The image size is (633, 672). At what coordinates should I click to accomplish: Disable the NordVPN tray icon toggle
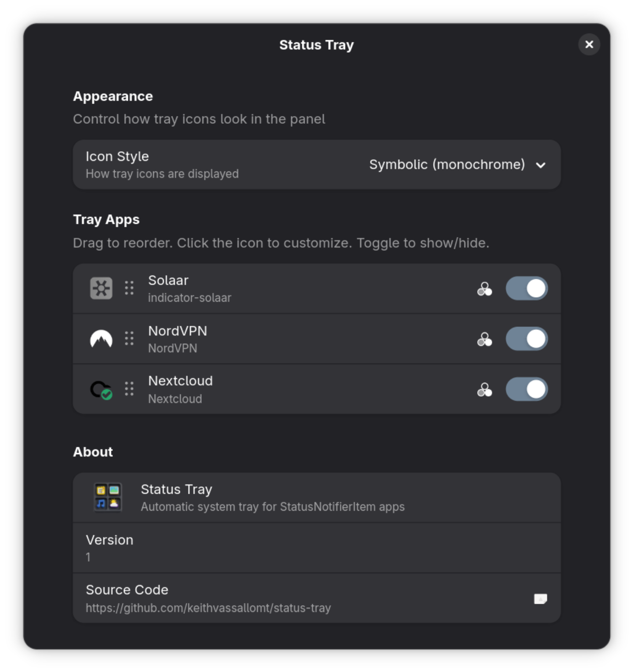pyautogui.click(x=527, y=339)
